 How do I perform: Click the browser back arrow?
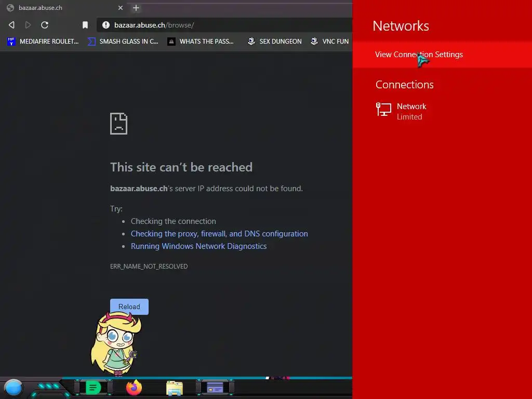pyautogui.click(x=11, y=25)
